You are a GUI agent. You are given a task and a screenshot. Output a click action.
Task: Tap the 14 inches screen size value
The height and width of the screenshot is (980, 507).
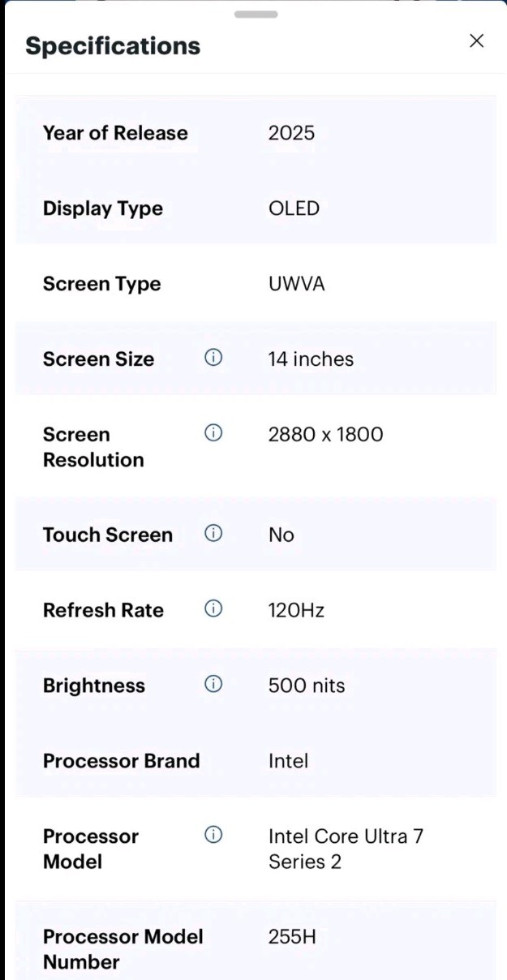(311, 359)
